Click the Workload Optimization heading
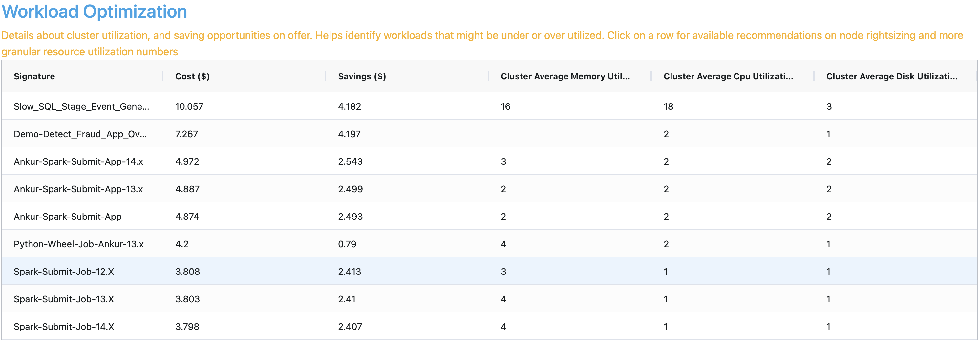The width and height of the screenshot is (980, 340). point(94,11)
